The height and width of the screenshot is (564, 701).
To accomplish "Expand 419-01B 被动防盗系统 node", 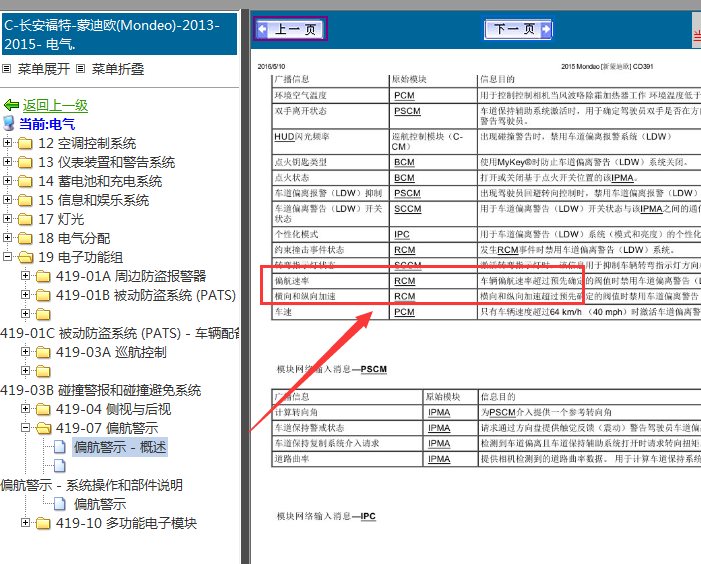I will point(25,295).
